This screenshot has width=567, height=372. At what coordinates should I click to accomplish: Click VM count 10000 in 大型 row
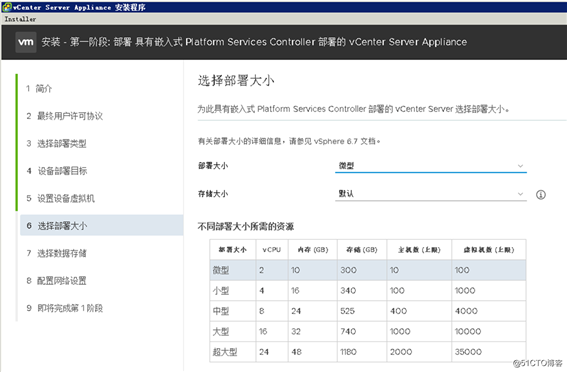click(x=468, y=332)
